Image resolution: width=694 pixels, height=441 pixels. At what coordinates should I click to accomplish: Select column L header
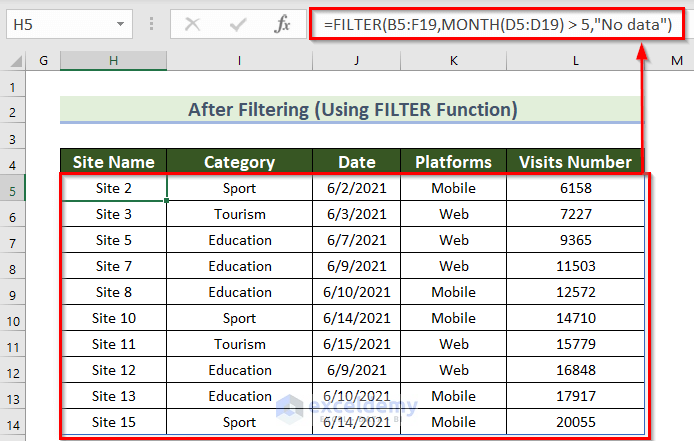(x=575, y=62)
